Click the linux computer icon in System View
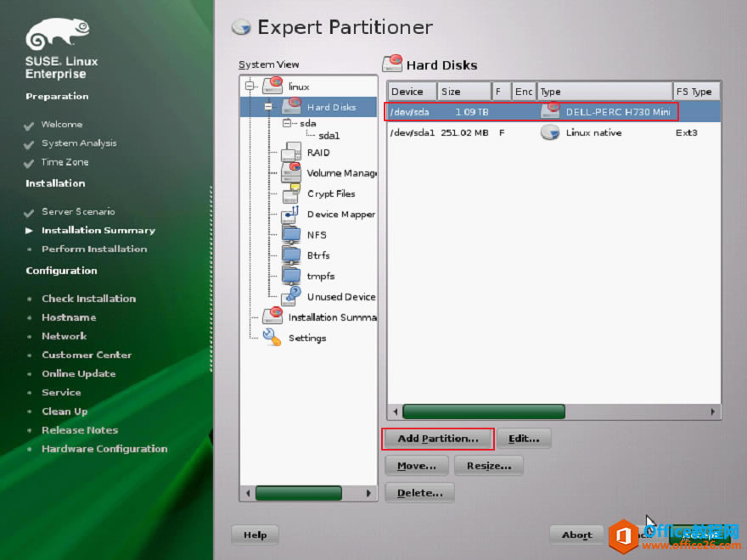This screenshot has height=560, width=747. [x=273, y=87]
